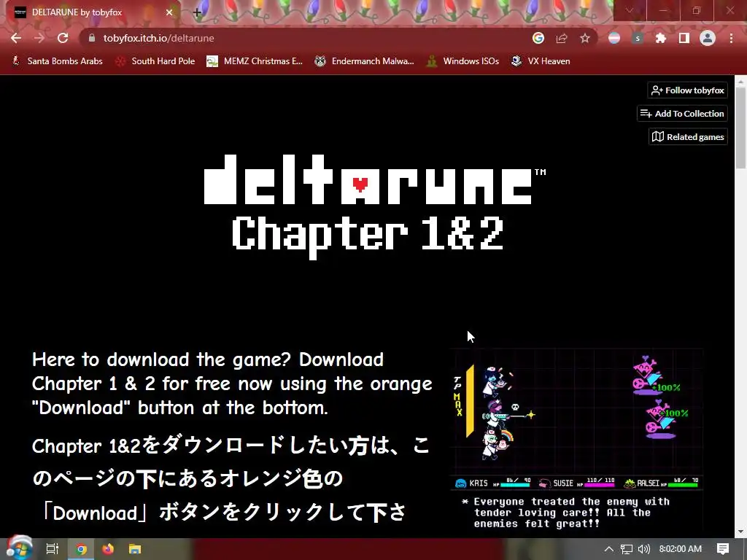Click the Google icon in the address bar
Screen dimensions: 747x560
[538, 38]
